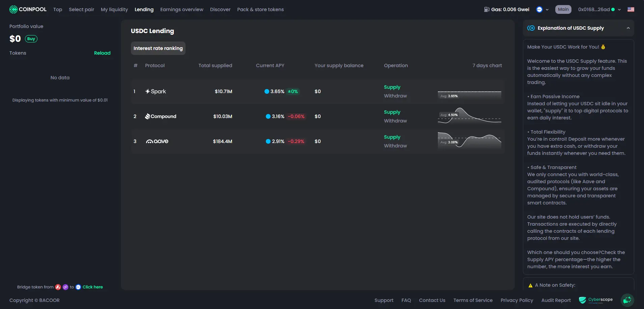
Task: Click the USDC coin icon beside 3.16%
Action: (x=268, y=116)
